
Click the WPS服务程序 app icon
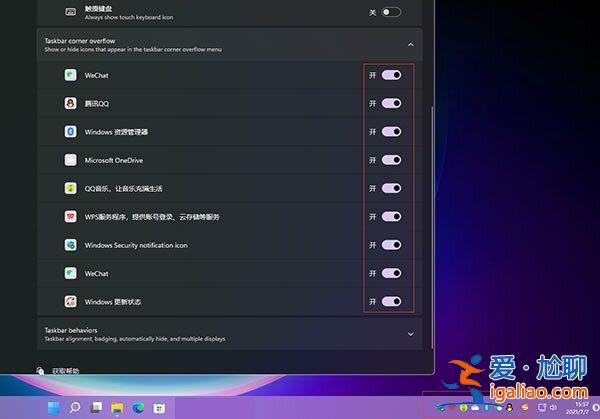click(70, 217)
